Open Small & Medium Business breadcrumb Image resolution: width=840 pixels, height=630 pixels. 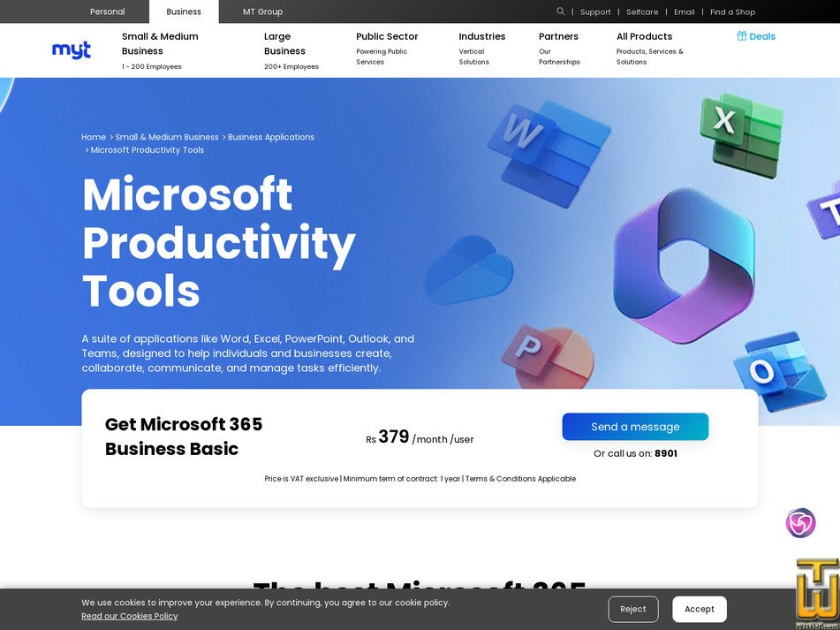[x=167, y=137]
